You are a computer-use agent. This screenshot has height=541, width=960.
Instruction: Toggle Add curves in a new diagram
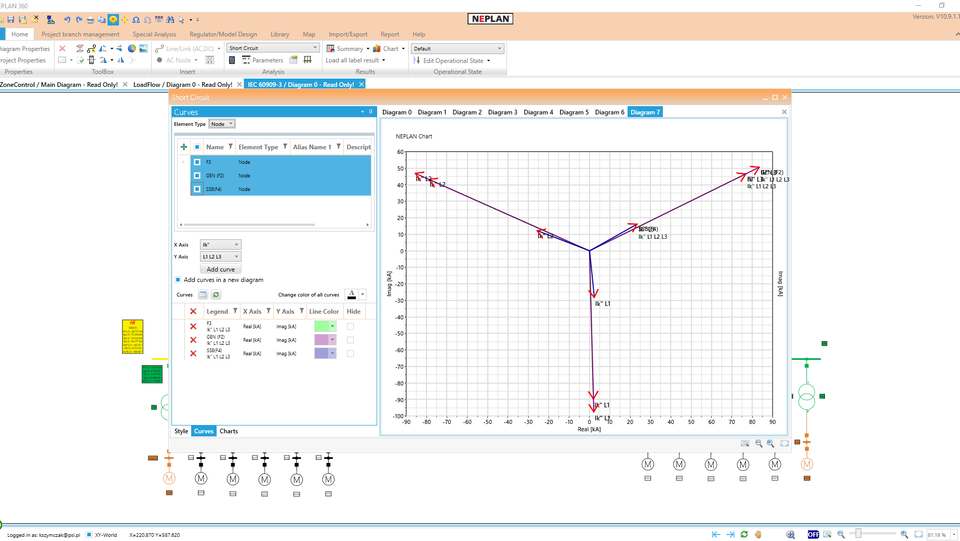[178, 280]
